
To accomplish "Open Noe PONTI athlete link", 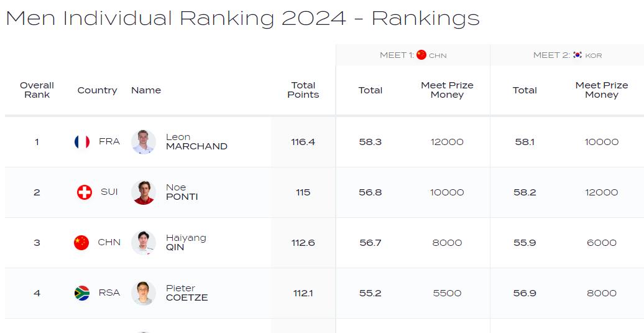I will [x=182, y=192].
